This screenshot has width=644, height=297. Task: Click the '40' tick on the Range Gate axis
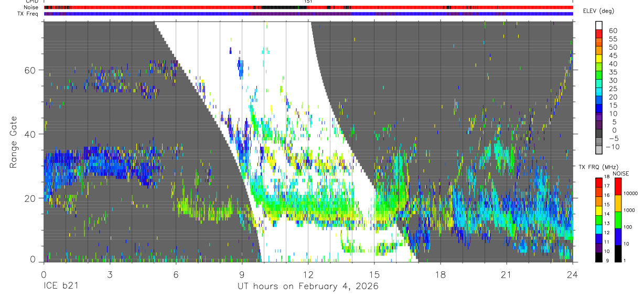pos(30,134)
